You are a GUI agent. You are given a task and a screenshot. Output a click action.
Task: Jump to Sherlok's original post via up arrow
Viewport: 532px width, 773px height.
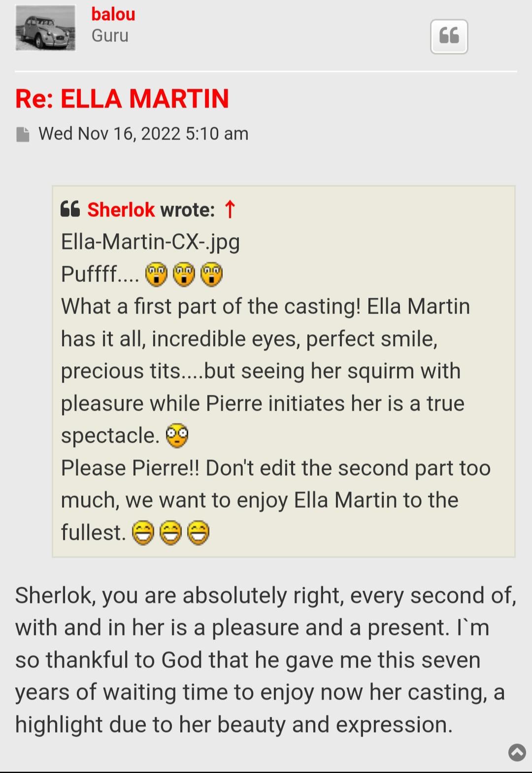(x=230, y=210)
